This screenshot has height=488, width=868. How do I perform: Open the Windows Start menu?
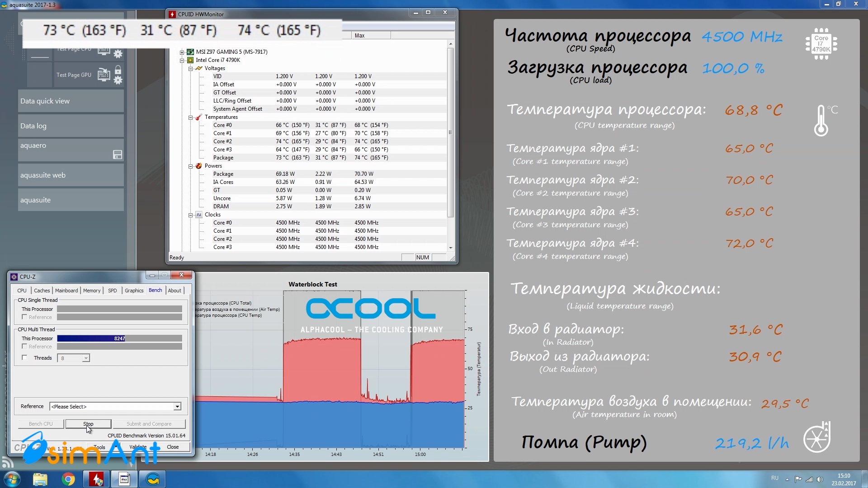tap(11, 479)
